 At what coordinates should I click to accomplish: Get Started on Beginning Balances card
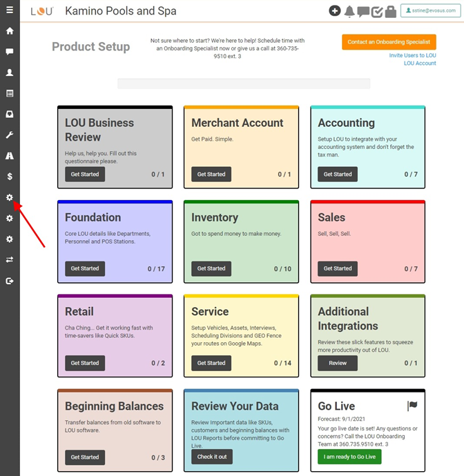point(85,457)
